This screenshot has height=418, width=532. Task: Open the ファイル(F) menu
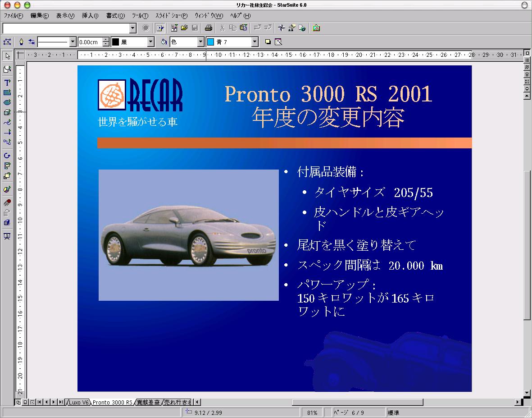pos(13,16)
